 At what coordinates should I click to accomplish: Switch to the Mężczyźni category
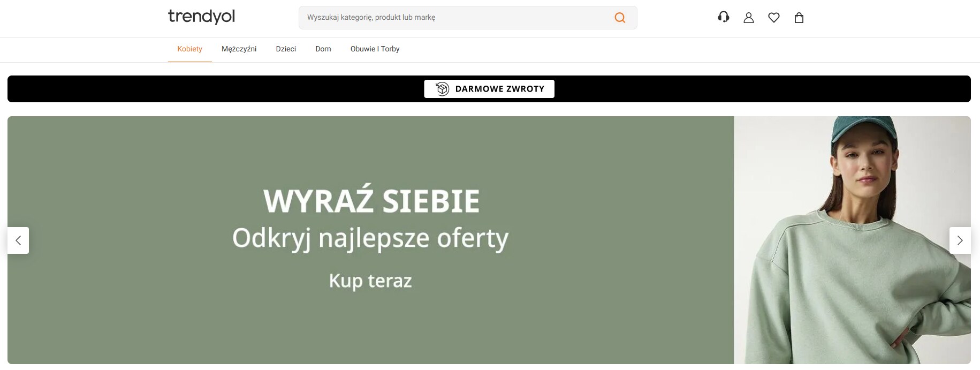point(239,49)
